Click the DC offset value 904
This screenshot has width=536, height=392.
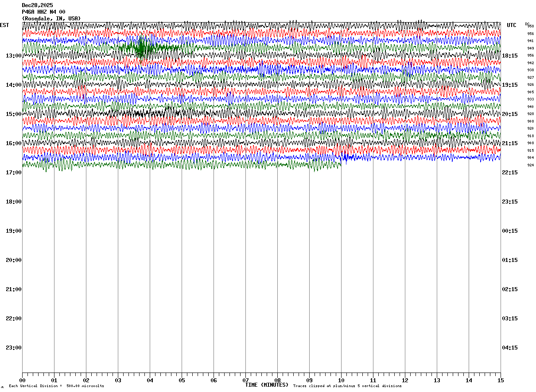pos(530,158)
